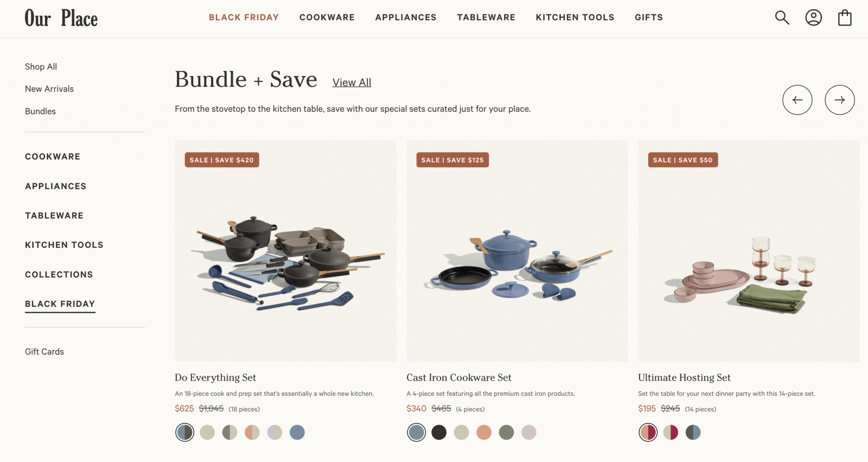Select sage green swatch for Cast Iron Set
The height and width of the screenshot is (462, 868).
(506, 432)
